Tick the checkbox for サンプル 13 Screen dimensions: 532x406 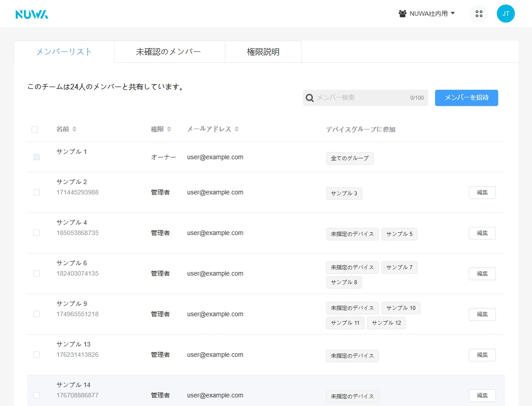click(37, 355)
